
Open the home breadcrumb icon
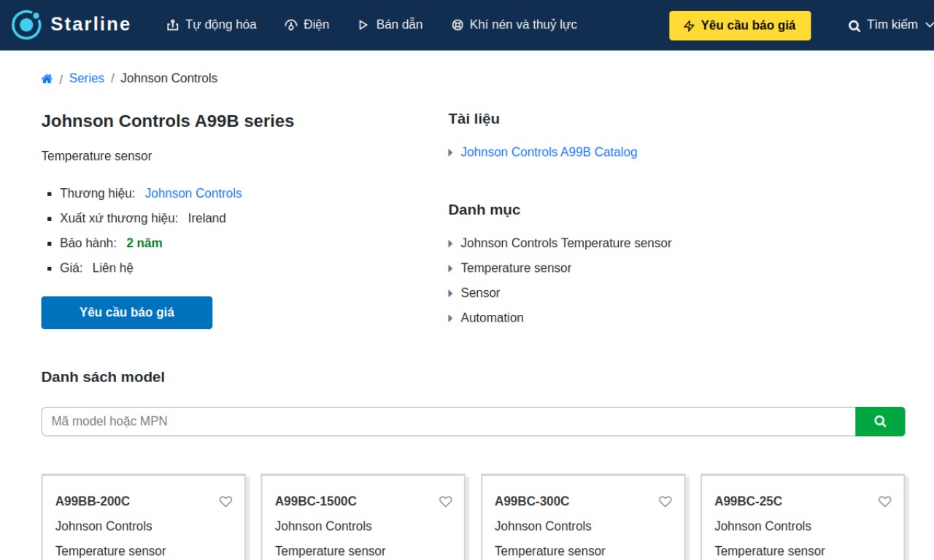47,79
